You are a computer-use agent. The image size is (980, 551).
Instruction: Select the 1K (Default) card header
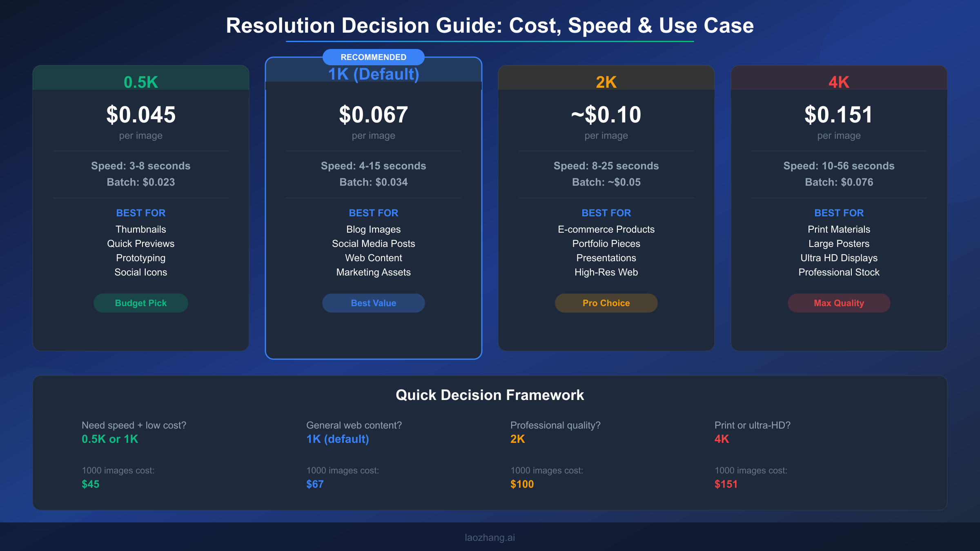tap(373, 74)
